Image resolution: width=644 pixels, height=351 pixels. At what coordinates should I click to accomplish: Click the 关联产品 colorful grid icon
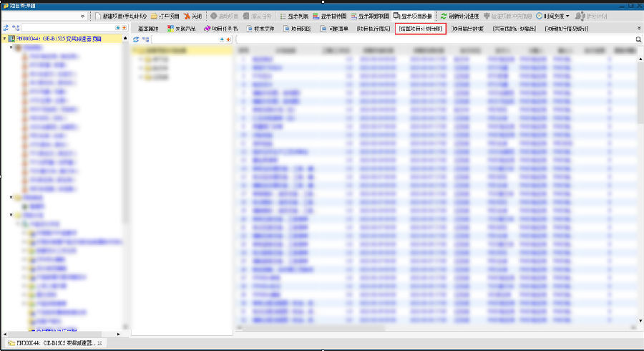click(170, 29)
